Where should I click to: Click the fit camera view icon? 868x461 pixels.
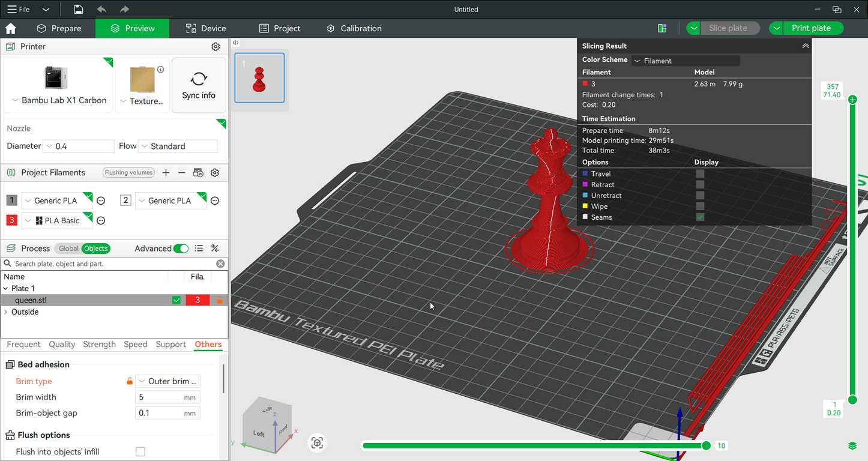click(318, 443)
